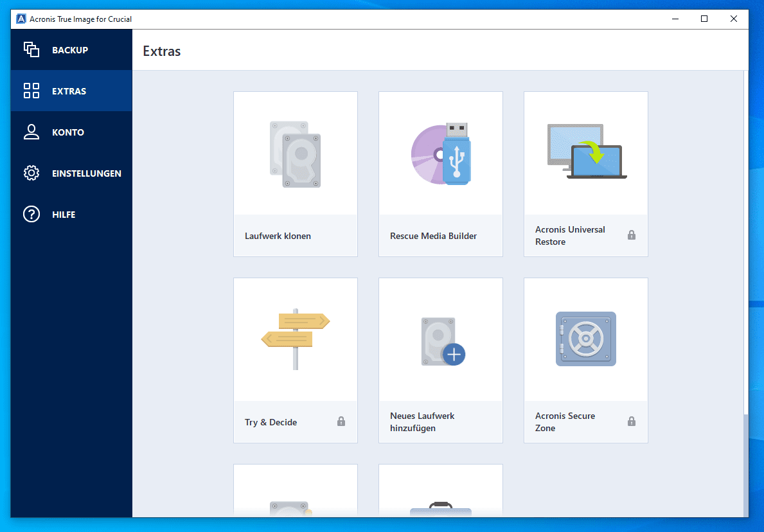Screen dimensions: 764x532
Task: Click the lock icon on Try & Decide
Action: pos(341,421)
